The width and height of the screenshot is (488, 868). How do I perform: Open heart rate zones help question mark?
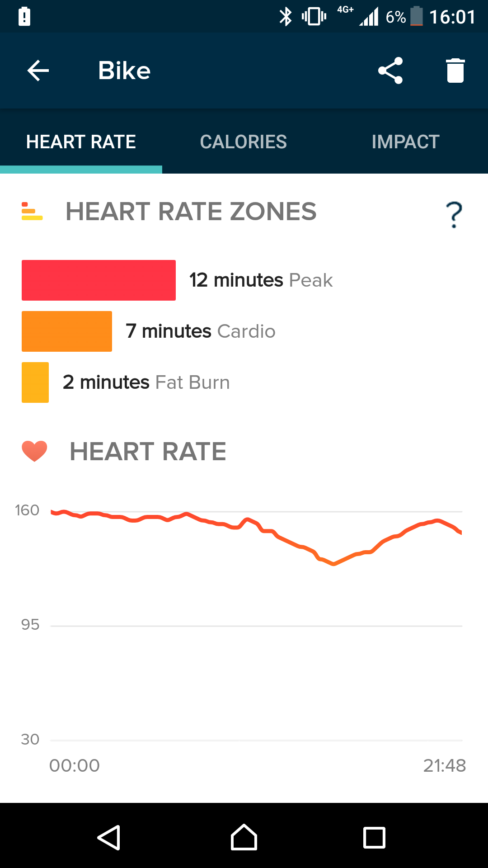tap(454, 215)
